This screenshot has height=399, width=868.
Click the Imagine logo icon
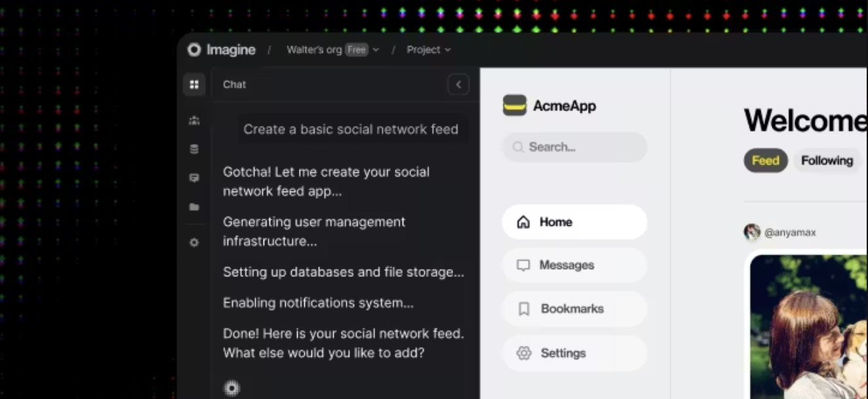[193, 50]
